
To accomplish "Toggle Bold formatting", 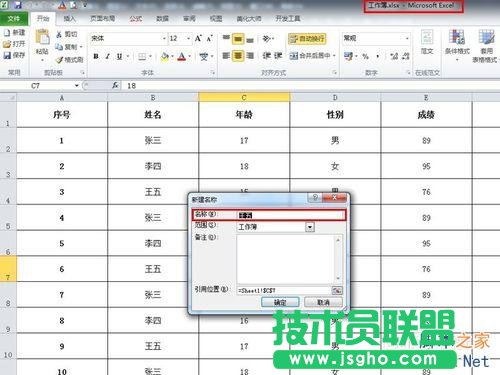I will click(x=96, y=57).
